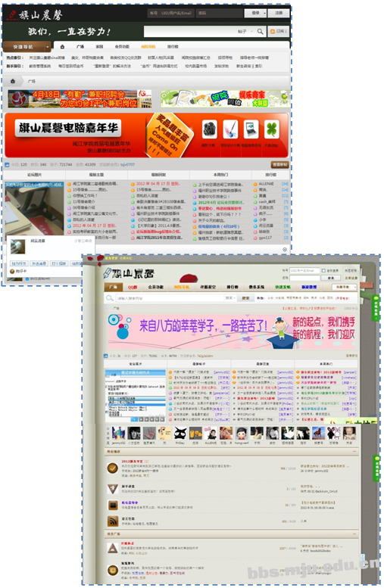Open the search type dropdown in lower search bar
The image size is (384, 588).
tap(230, 298)
